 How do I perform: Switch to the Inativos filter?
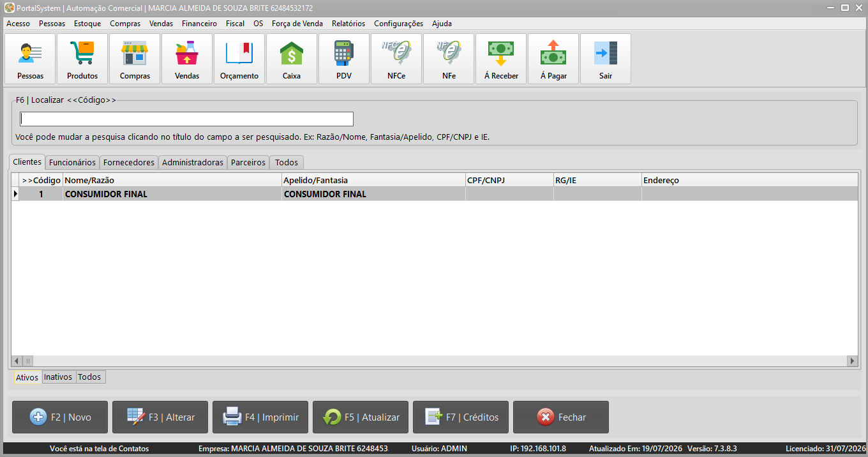[58, 377]
